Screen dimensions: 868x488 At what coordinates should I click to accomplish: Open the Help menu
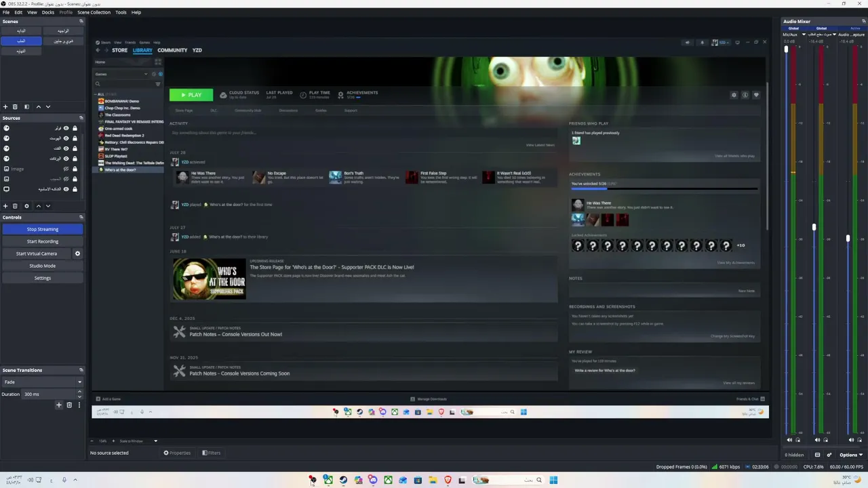pos(136,12)
